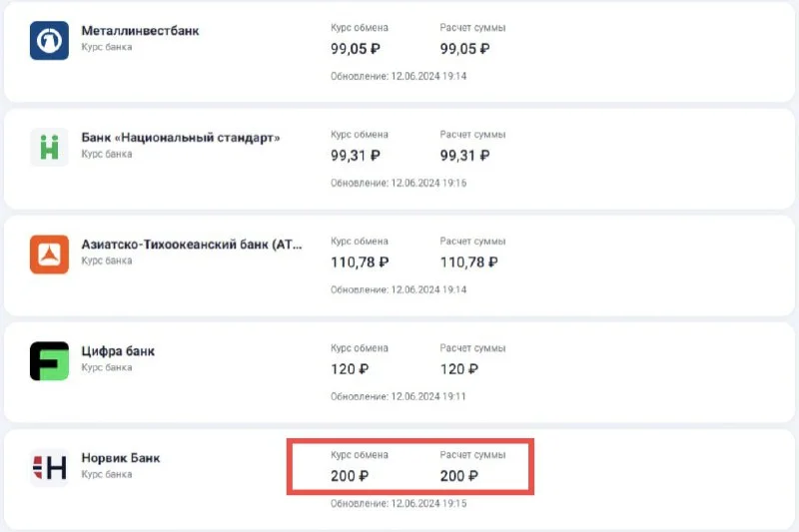Viewport: 799px width, 532px height.
Task: Click Национальный стандарт exchange rate 99,31 ₽
Action: coord(355,156)
